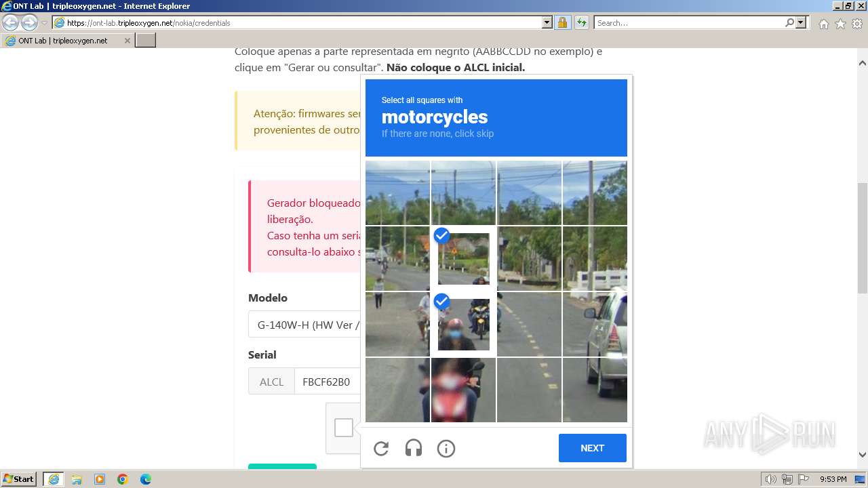Viewport: 868px width, 488px height.
Task: Click the browser Search box
Action: (x=688, y=22)
